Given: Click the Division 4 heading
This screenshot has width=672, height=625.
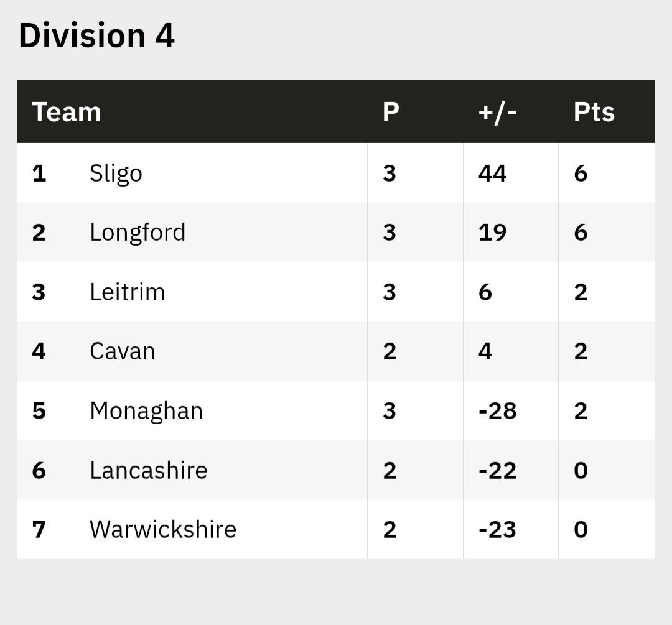Looking at the screenshot, I should point(96,35).
